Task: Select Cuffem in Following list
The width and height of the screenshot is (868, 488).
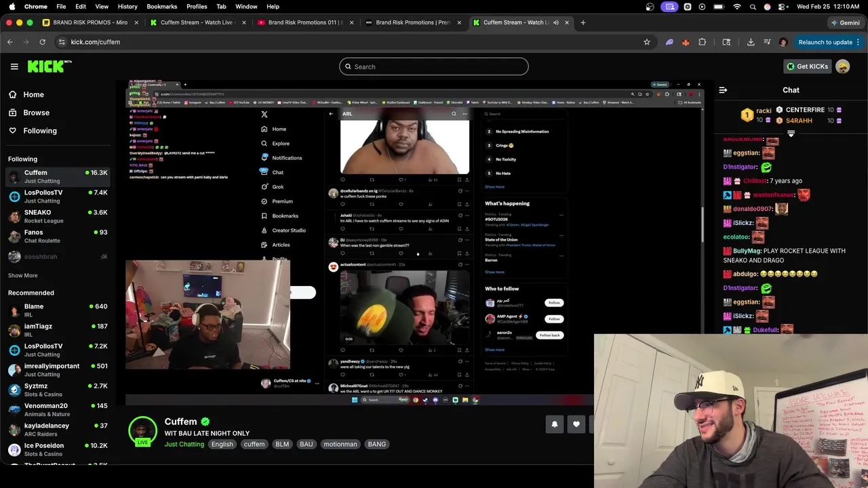Action: point(57,176)
